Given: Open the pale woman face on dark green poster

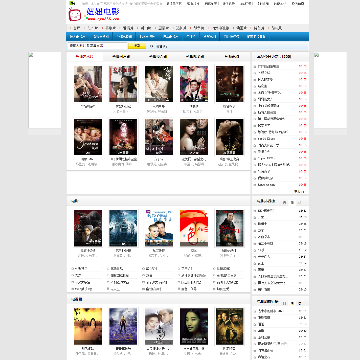Looking at the screenshot, I should click(x=194, y=326).
